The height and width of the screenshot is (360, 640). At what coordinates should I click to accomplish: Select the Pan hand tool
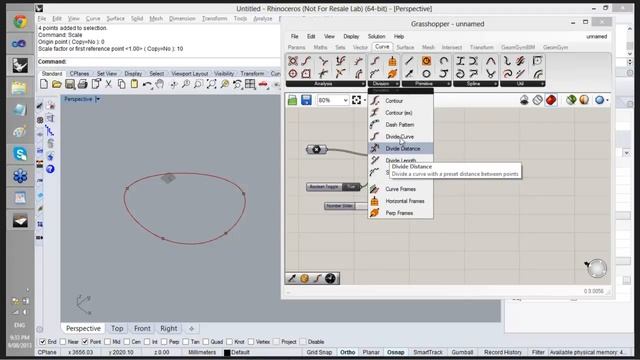click(160, 84)
